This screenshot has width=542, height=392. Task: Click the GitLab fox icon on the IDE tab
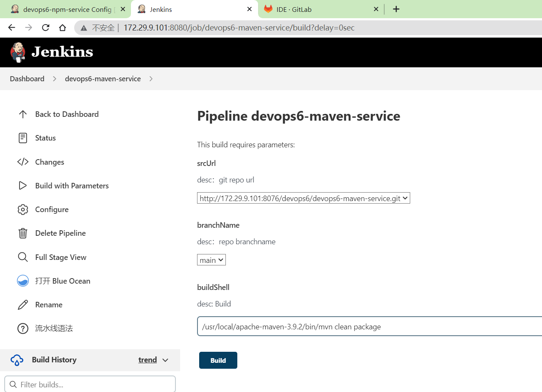[268, 9]
